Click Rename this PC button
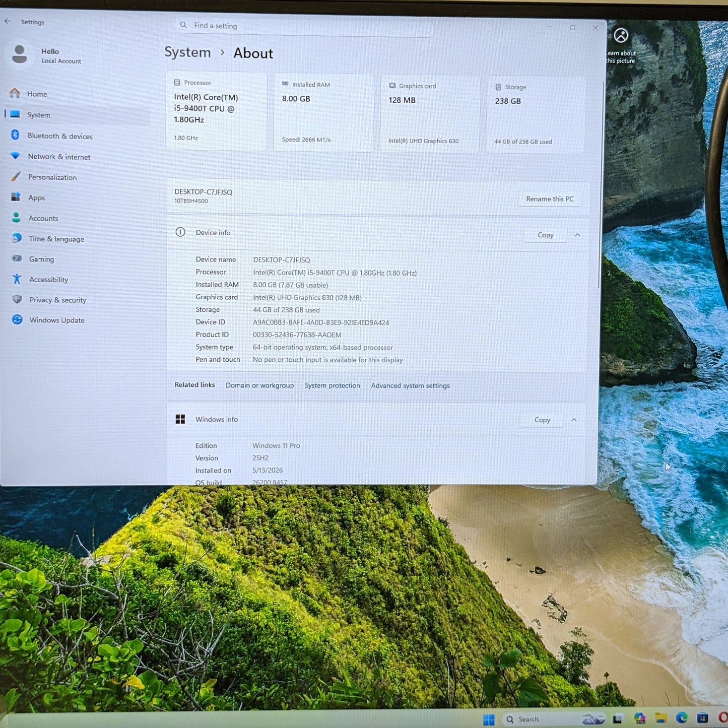728x728 pixels. (550, 199)
